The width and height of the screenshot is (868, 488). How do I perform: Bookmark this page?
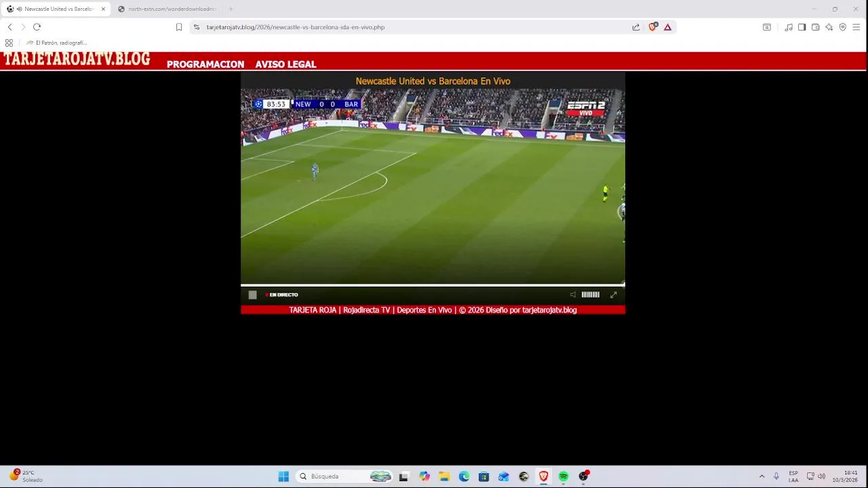click(179, 27)
